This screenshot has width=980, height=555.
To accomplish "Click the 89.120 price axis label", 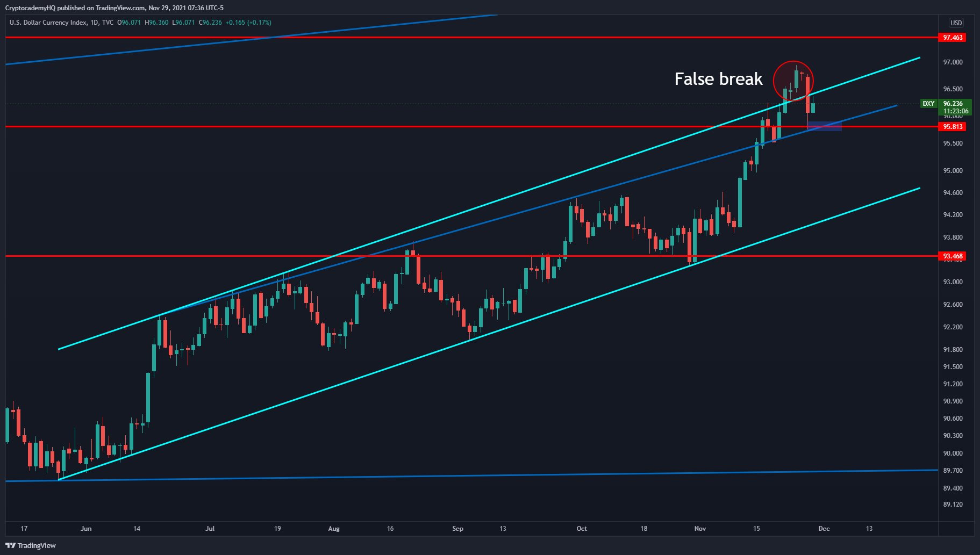I will pos(953,504).
